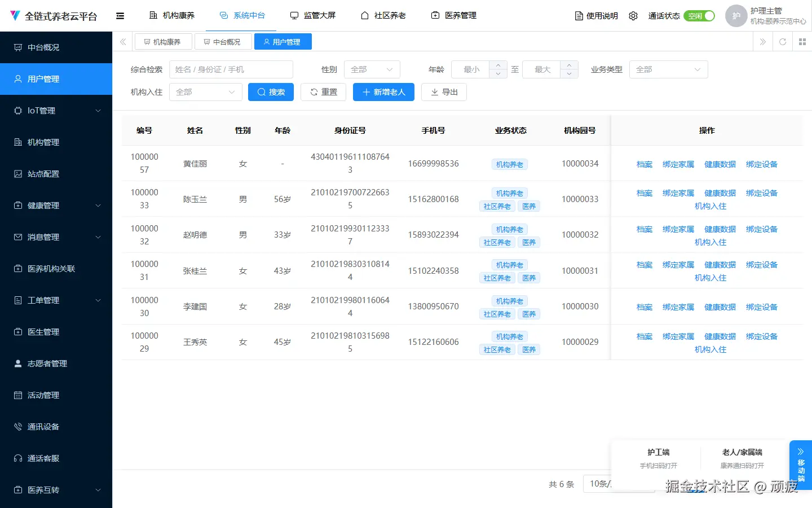Select the 中台概况 page tab

(x=222, y=42)
